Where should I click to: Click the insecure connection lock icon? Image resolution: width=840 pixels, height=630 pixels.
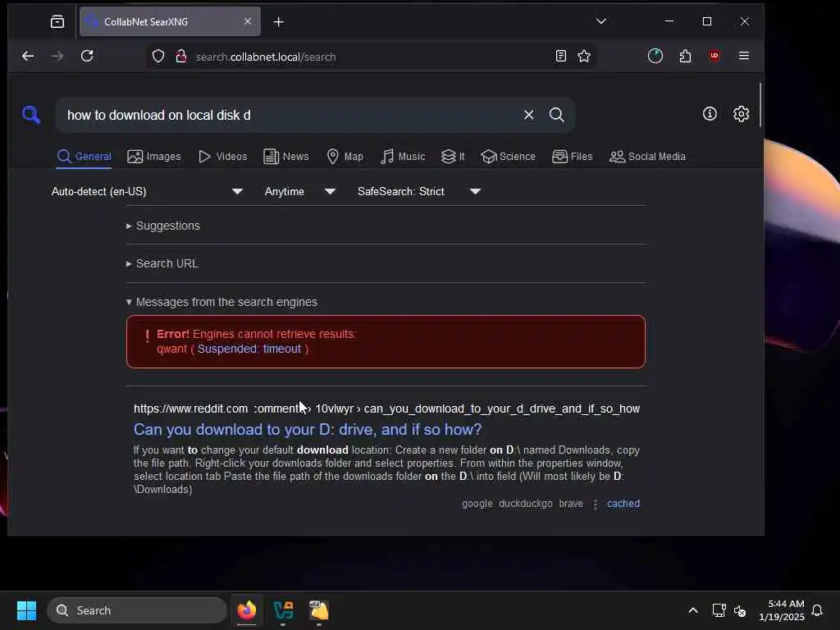[x=181, y=57]
